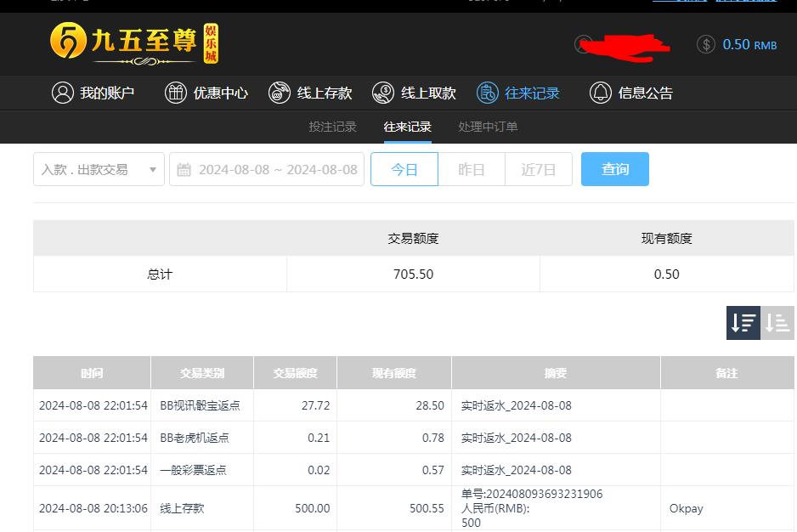Open the 处理中订单 pending orders tab
This screenshot has width=797, height=532.
click(x=489, y=125)
